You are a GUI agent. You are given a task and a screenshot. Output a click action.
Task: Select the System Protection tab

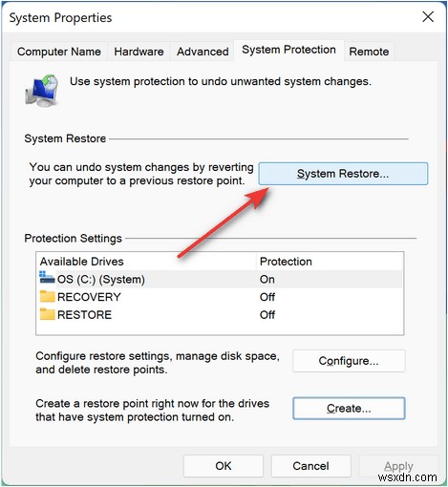point(288,50)
